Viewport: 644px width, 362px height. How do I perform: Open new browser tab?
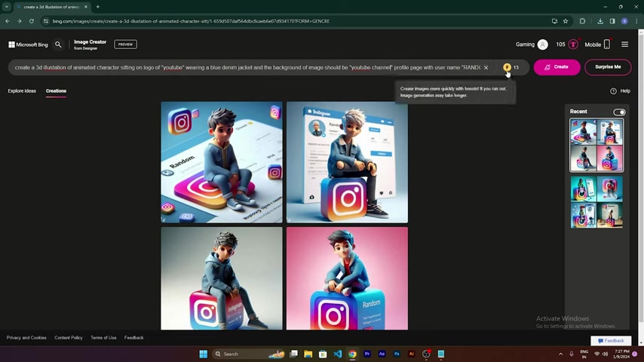98,7
